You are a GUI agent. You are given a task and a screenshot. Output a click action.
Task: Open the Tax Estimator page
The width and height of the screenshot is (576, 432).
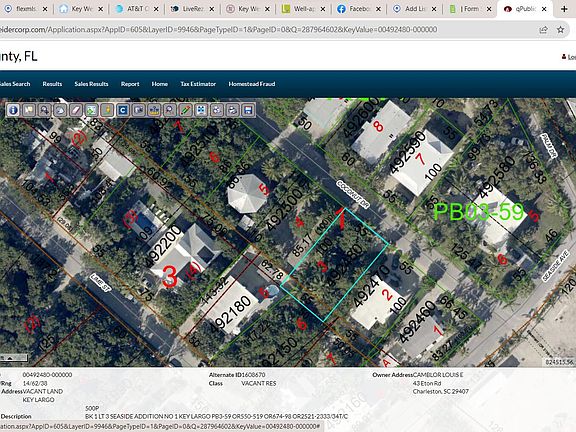click(x=198, y=84)
